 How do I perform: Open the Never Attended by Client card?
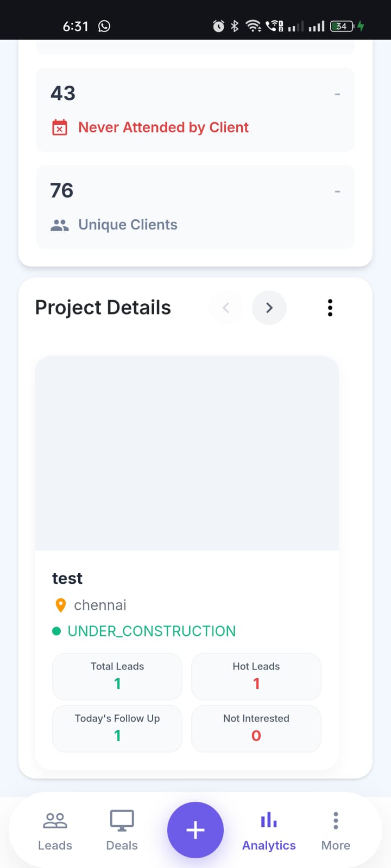[x=195, y=110]
